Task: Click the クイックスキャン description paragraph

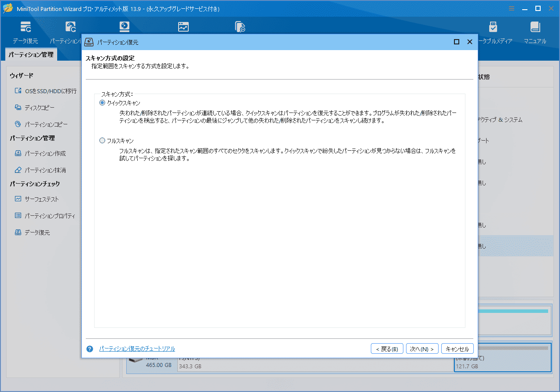Action: point(288,117)
